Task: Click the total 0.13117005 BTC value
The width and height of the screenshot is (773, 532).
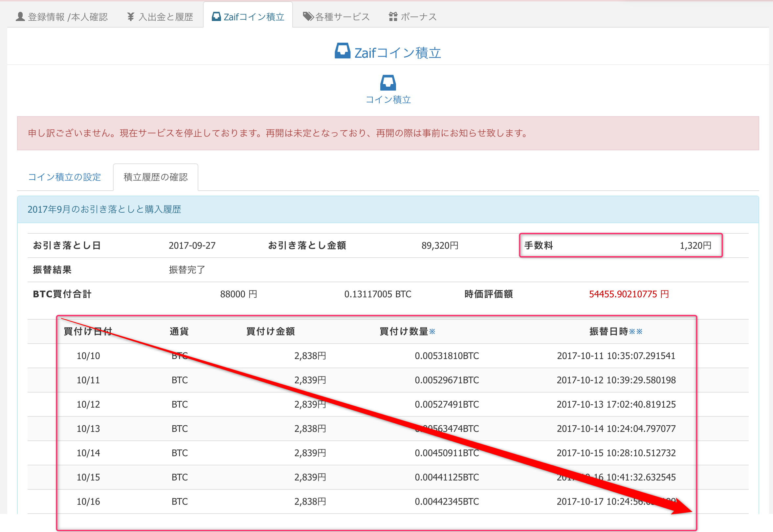Action: 378,294
